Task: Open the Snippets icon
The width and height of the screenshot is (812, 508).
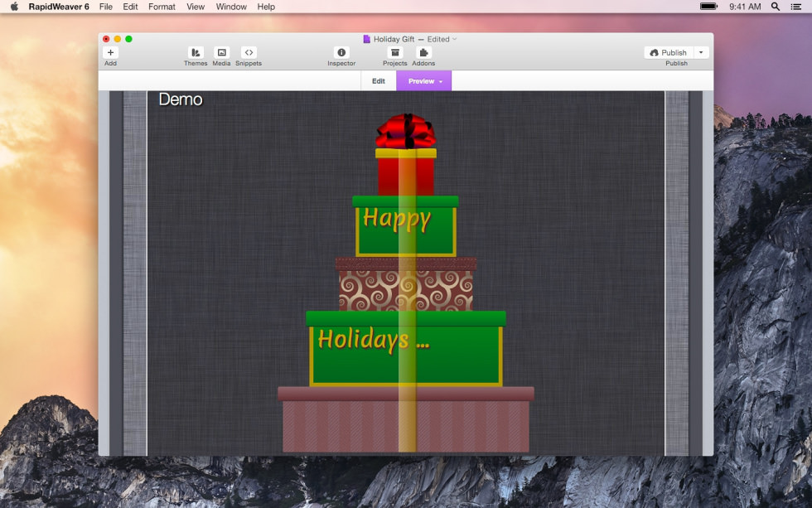Action: (249, 52)
